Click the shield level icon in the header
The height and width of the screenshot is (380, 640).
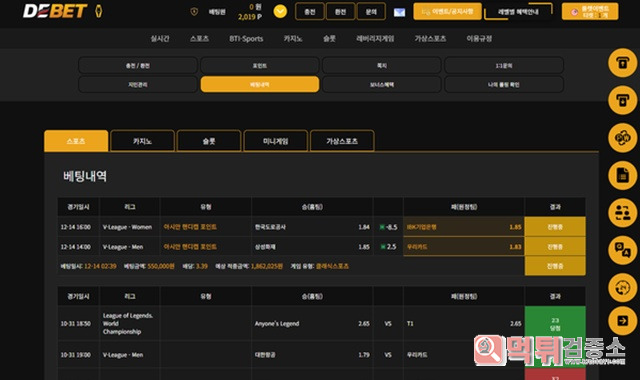(x=194, y=12)
